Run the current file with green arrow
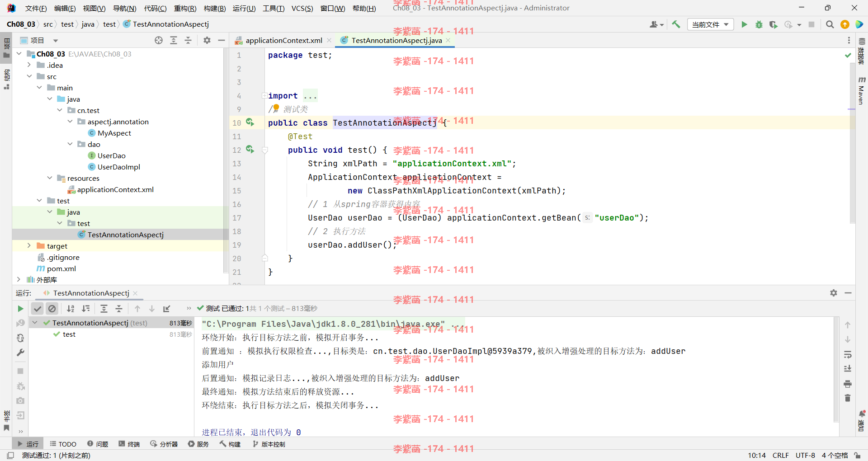Screen dimensions: 868x461 744,24
